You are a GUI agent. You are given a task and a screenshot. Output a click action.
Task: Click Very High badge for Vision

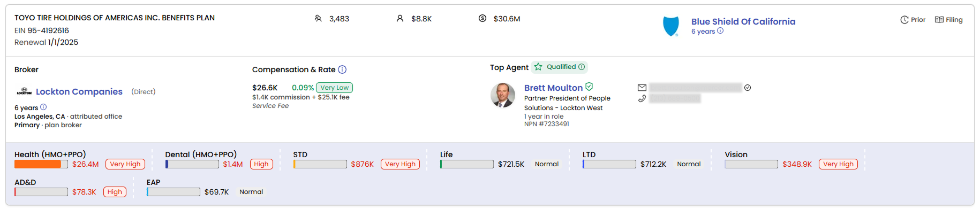[838, 164]
